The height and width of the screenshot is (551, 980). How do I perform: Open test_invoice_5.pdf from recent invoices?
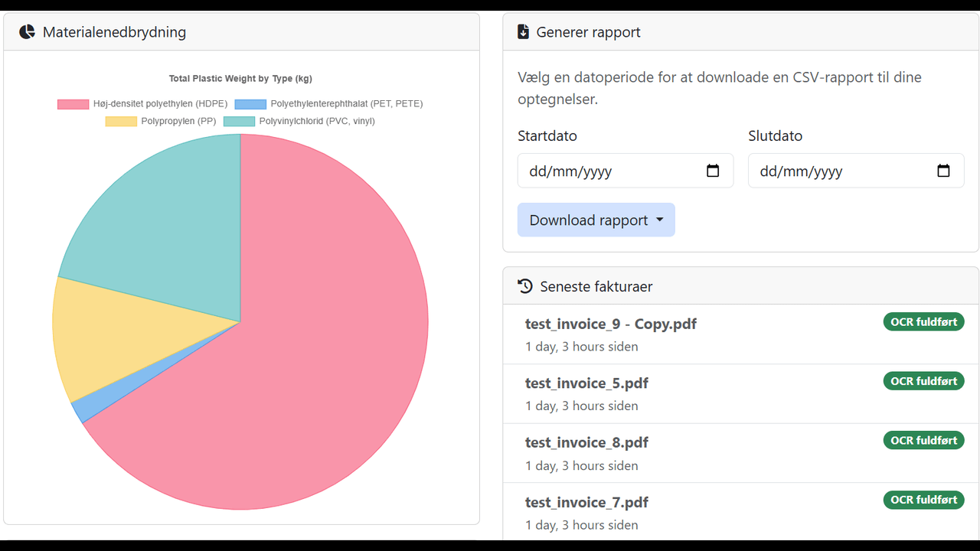[x=586, y=383]
